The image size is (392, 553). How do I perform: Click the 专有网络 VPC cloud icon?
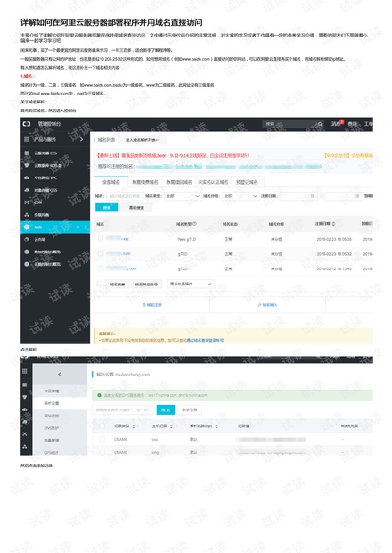click(27, 177)
